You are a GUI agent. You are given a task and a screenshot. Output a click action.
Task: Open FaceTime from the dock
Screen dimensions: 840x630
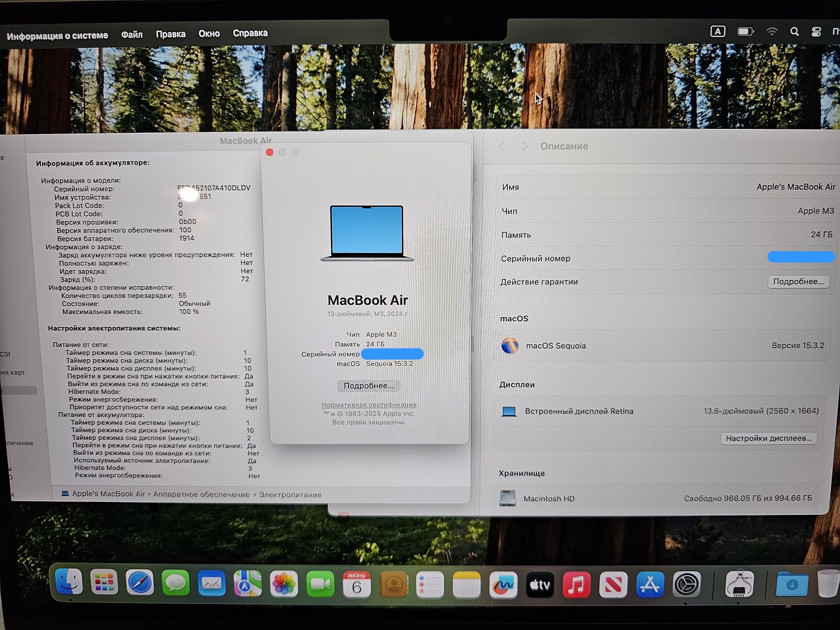tap(320, 584)
